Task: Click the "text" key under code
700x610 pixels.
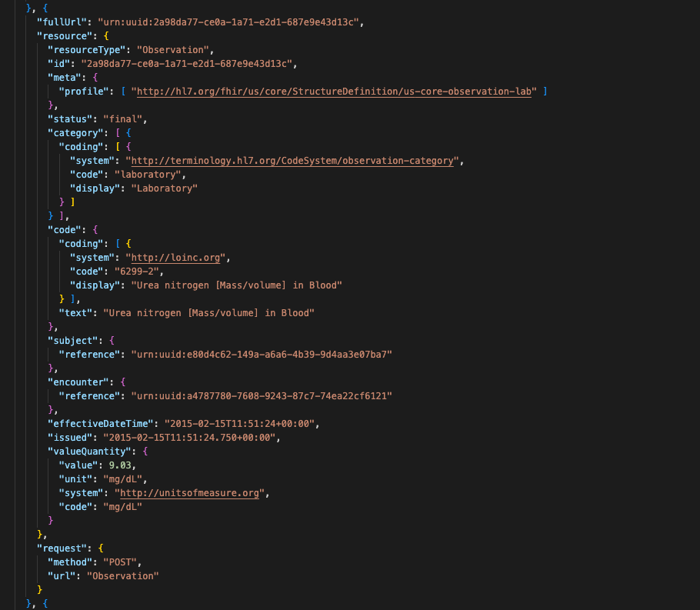Action: (x=75, y=313)
